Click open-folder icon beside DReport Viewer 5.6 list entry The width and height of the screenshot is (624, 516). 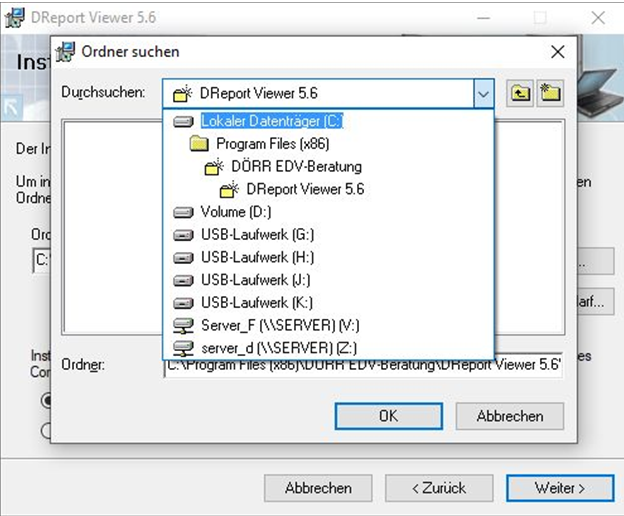tap(229, 189)
